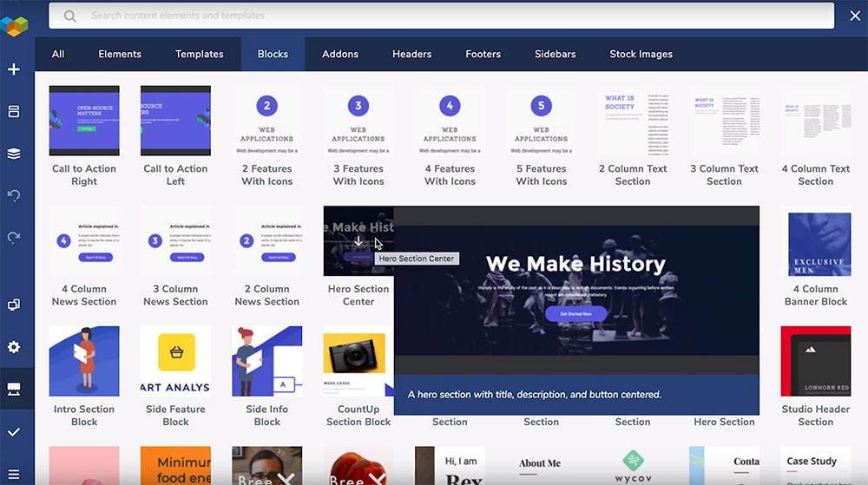
Task: Open the Templates tab
Action: pyautogui.click(x=200, y=54)
